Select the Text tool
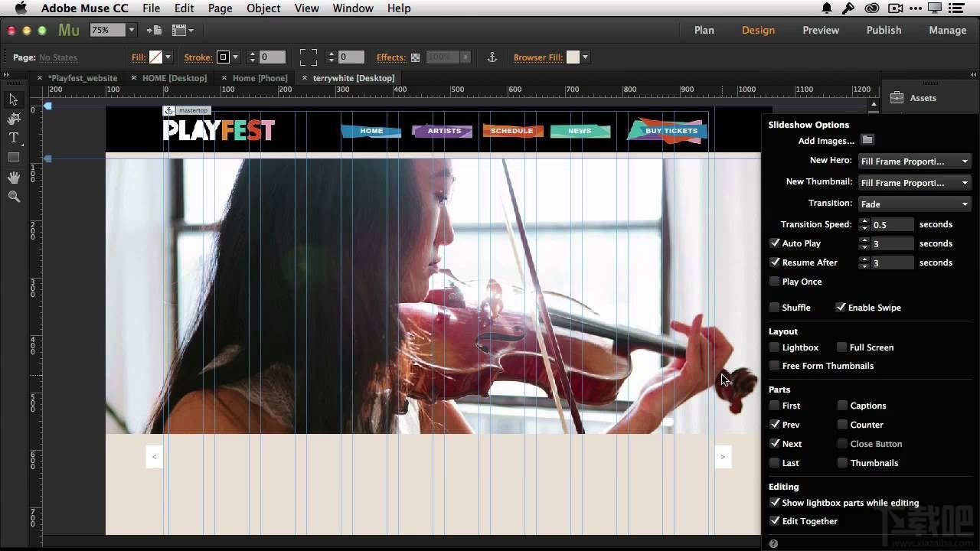 (x=12, y=138)
